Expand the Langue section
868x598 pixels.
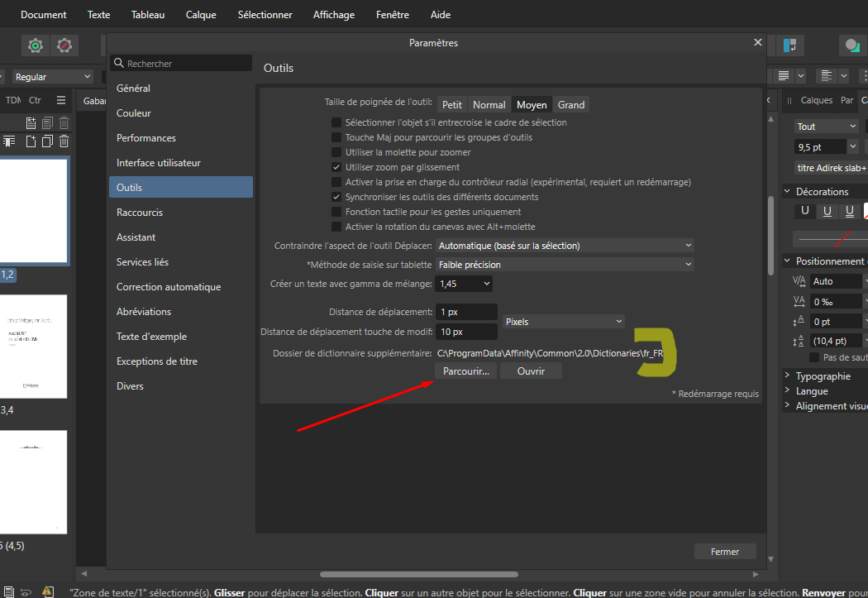coord(787,390)
